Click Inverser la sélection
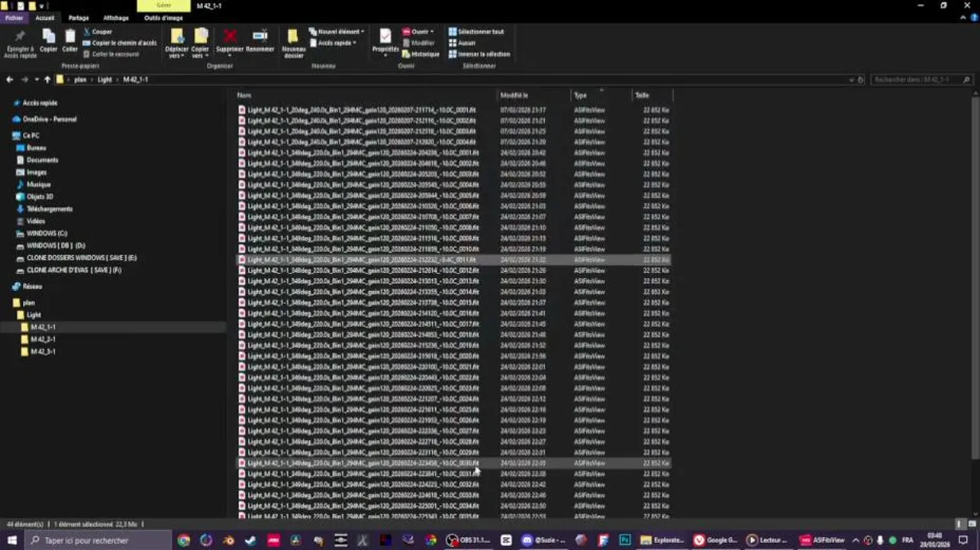This screenshot has height=550, width=980. pyautogui.click(x=479, y=54)
